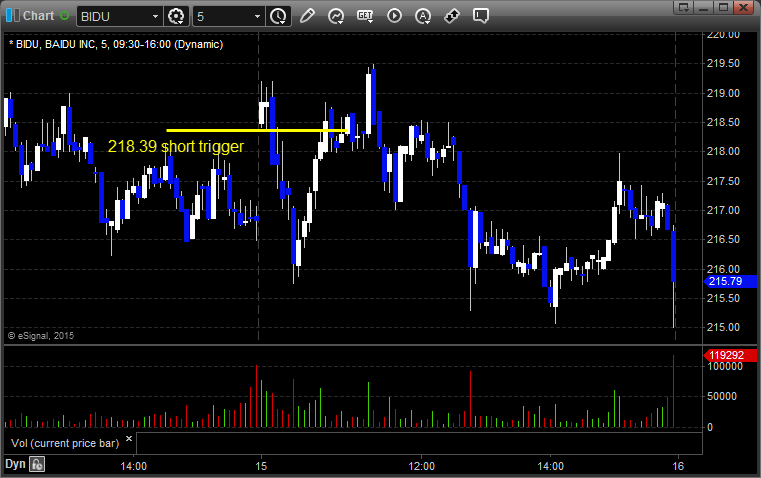Click the 217.00 price scale label
761x478 pixels.
(x=723, y=210)
